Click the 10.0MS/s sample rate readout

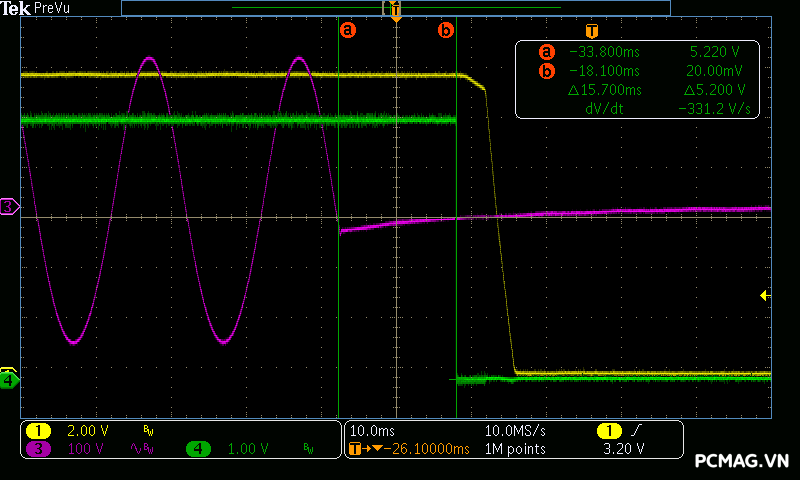coord(515,430)
